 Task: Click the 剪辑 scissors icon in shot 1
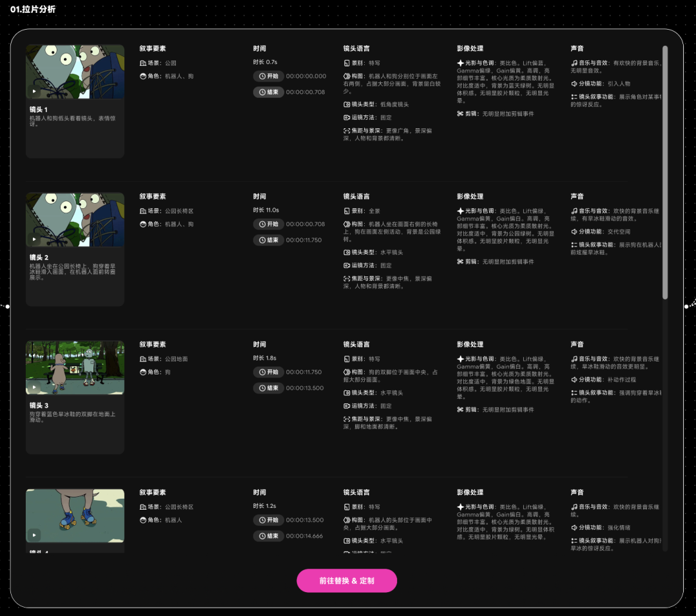(x=460, y=113)
